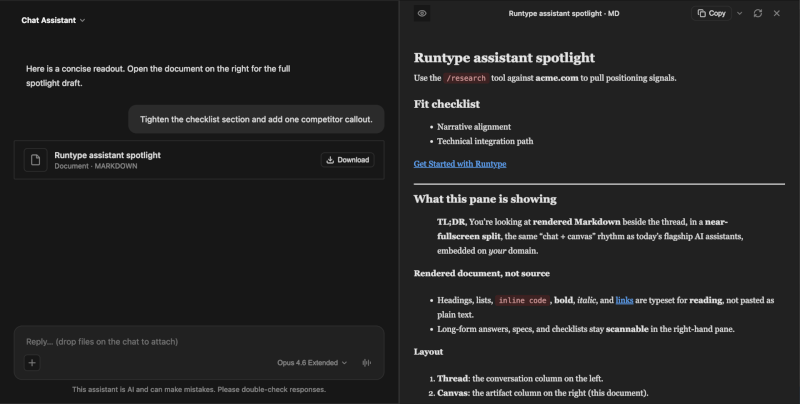Image resolution: width=800 pixels, height=404 pixels.
Task: Select the 'Here is a concise readout' message
Action: tap(158, 75)
